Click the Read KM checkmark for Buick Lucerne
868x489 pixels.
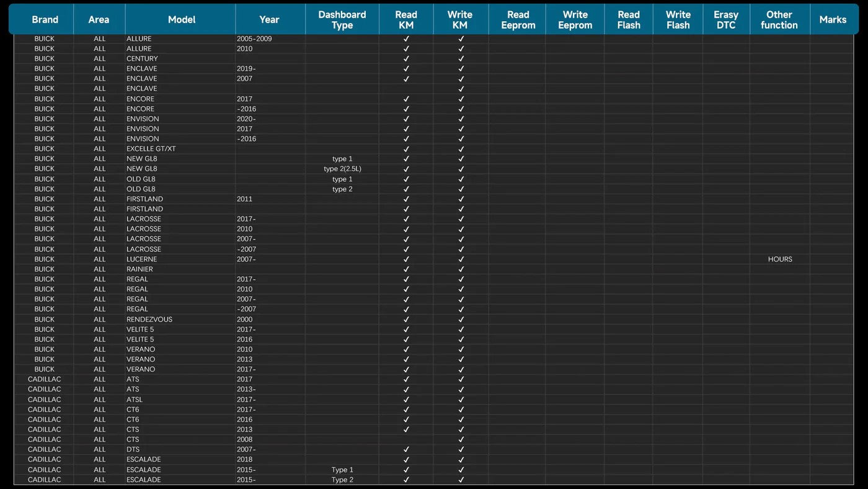tap(406, 259)
